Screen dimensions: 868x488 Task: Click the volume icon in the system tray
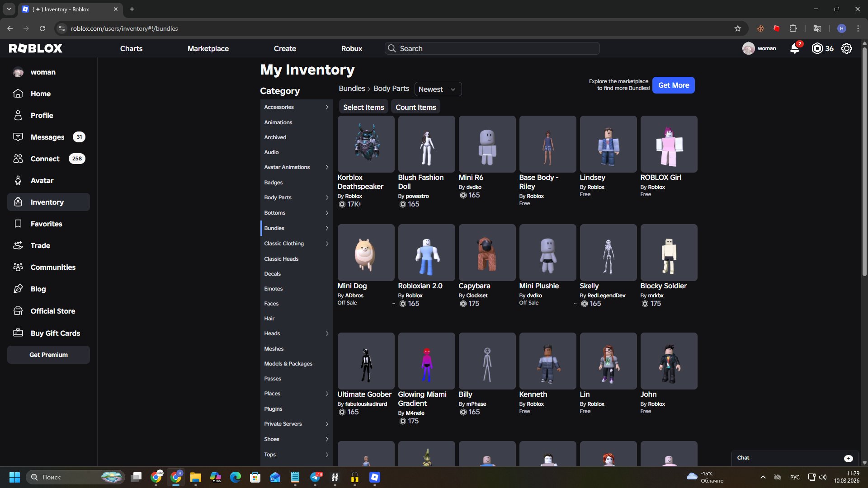pyautogui.click(x=822, y=477)
